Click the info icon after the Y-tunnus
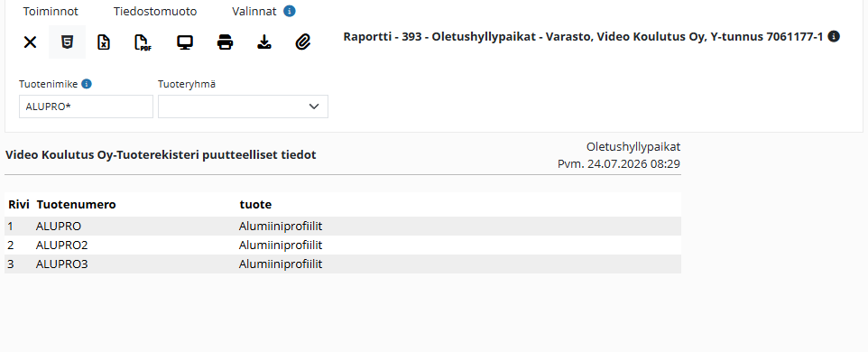The width and height of the screenshot is (868, 352). point(834,36)
